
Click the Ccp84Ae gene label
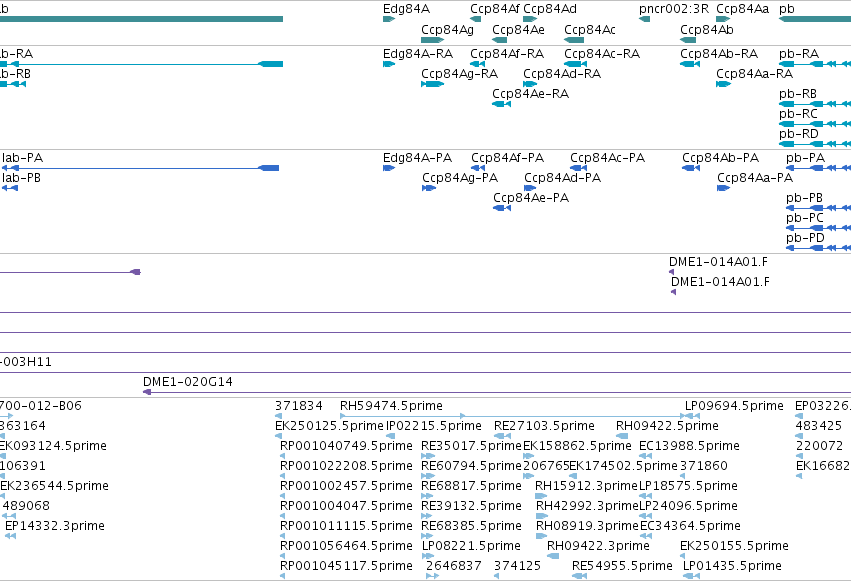point(518,30)
